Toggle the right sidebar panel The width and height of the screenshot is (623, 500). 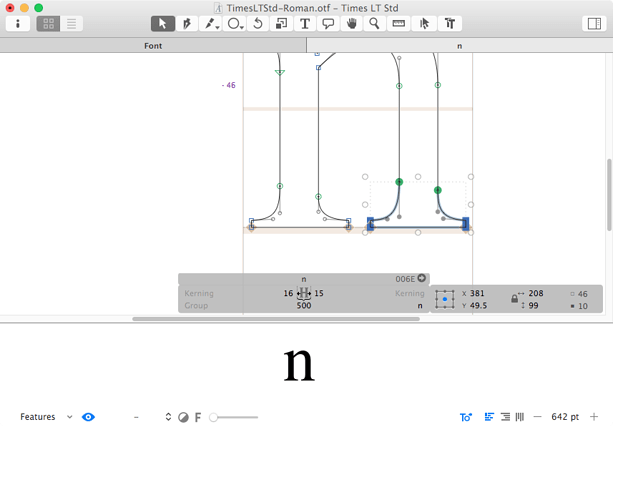[x=594, y=23]
